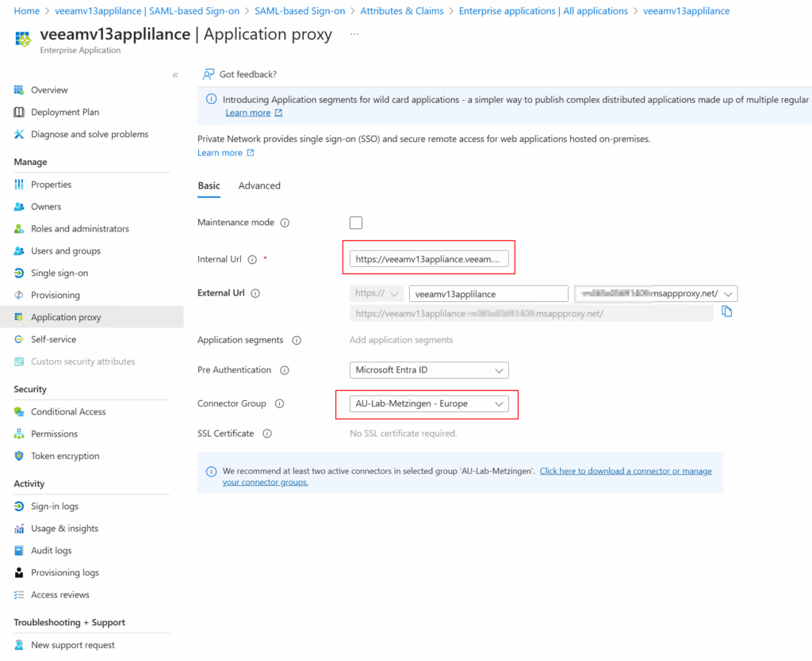Screen dimensions: 812x661
Task: Click the SSL Certificate info icon
Action: (267, 434)
